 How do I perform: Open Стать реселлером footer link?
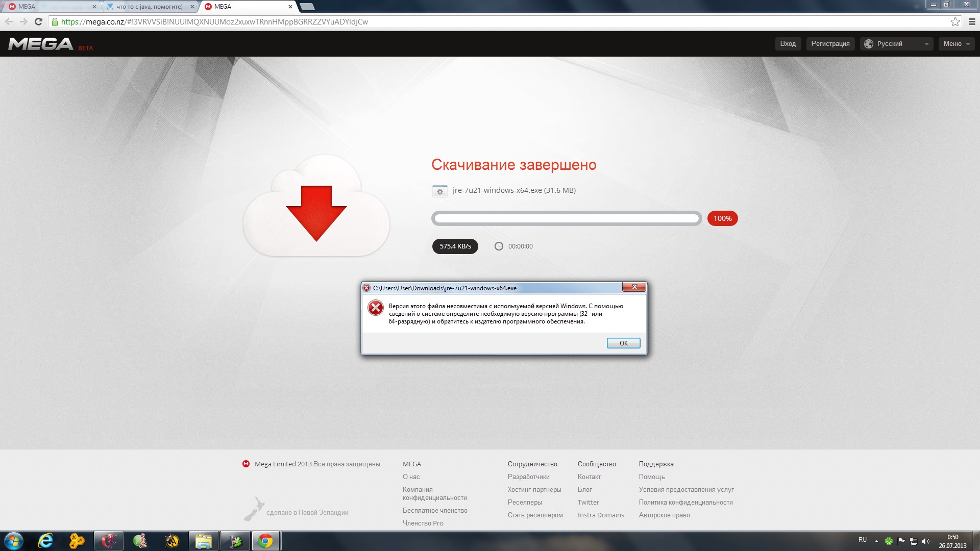535,515
